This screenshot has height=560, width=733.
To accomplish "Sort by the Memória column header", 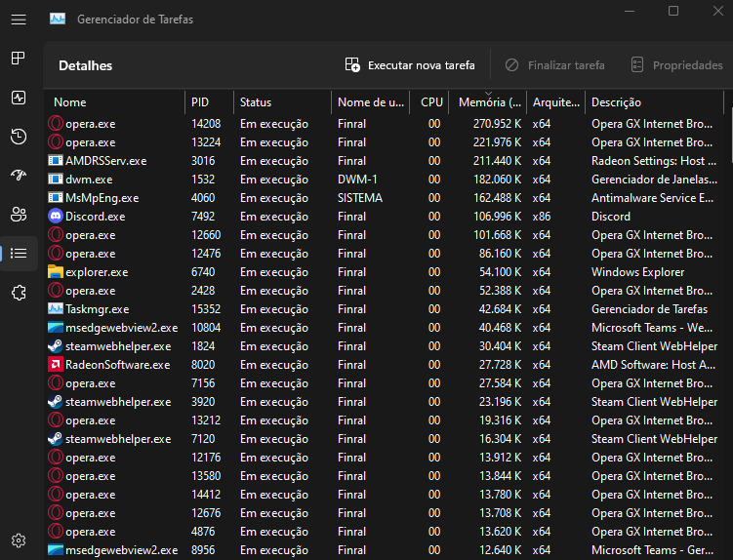I will 488,101.
